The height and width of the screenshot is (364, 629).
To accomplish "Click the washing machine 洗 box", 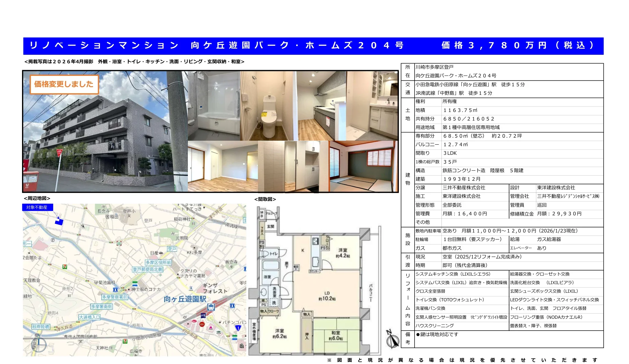I will click(274, 302).
